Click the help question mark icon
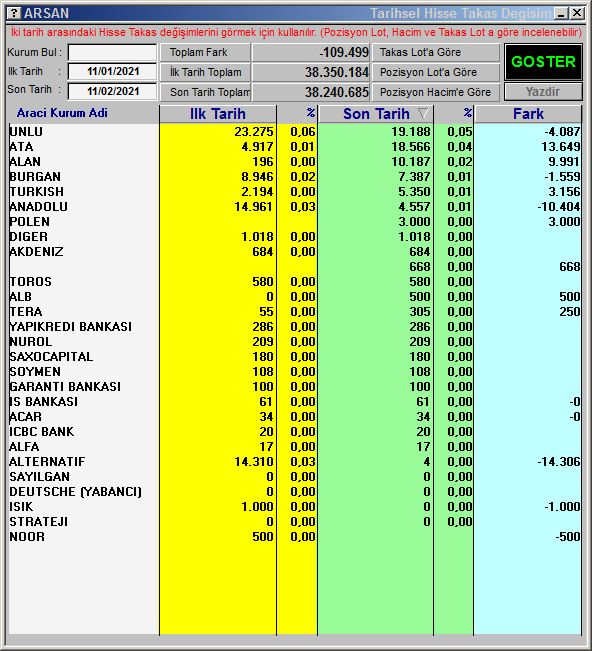The width and height of the screenshot is (592, 651). pos(14,13)
